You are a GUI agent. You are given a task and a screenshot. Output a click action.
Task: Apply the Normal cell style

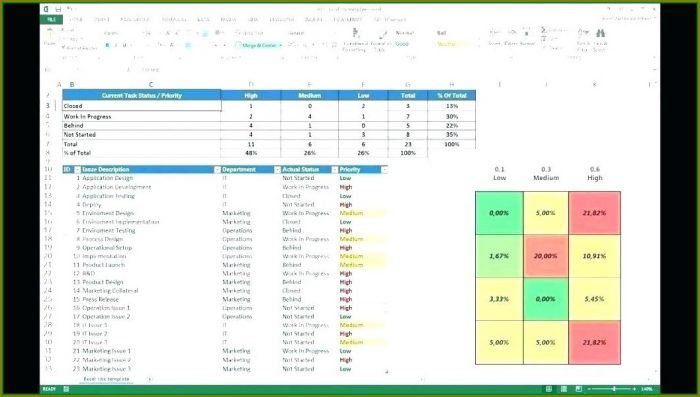click(405, 33)
